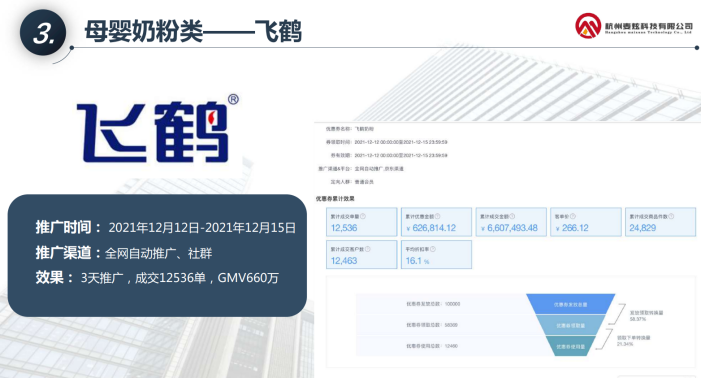Click the top funnel segment 优惠券发放总量
This screenshot has height=378, width=701.
click(x=570, y=304)
